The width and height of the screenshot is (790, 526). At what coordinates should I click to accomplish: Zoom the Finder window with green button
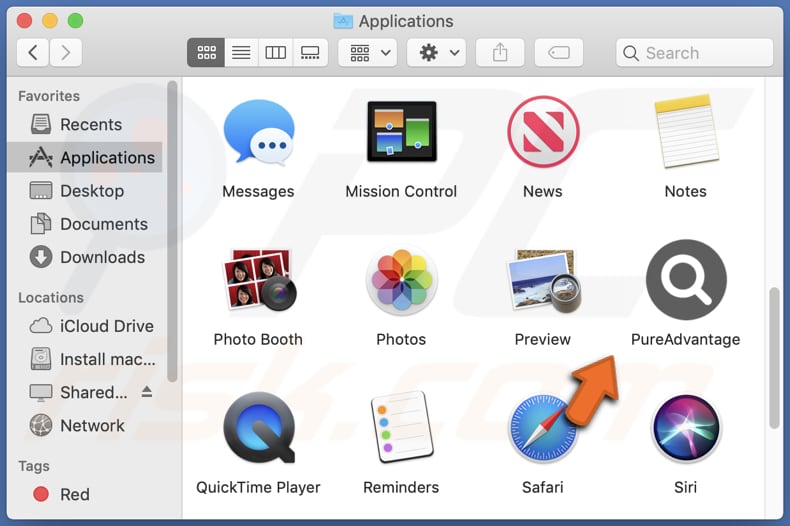click(76, 21)
